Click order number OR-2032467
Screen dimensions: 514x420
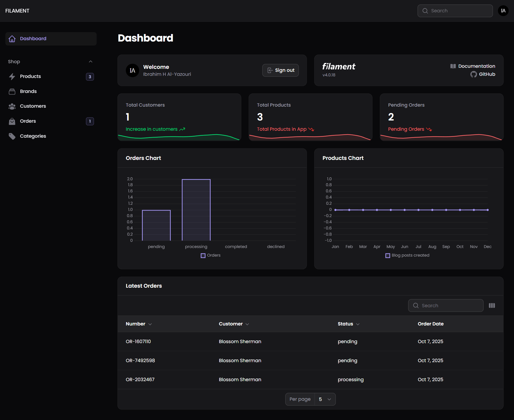point(140,380)
